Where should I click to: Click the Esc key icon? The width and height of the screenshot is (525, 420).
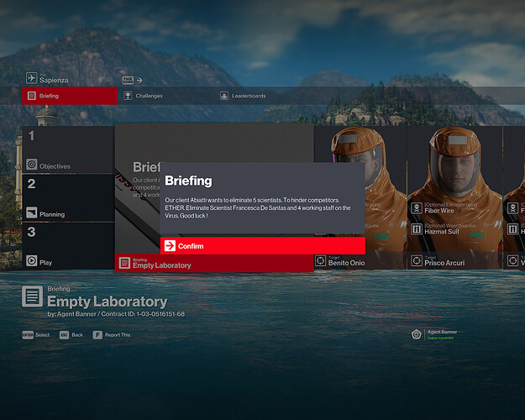pyautogui.click(x=64, y=335)
